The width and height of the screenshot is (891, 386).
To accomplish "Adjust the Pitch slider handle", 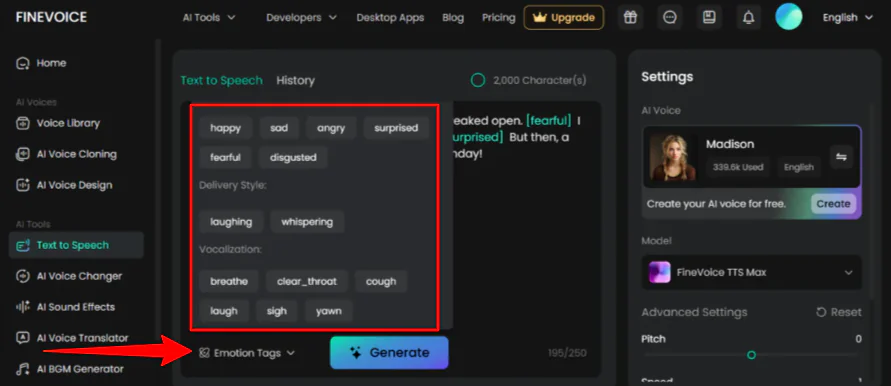I will point(751,355).
